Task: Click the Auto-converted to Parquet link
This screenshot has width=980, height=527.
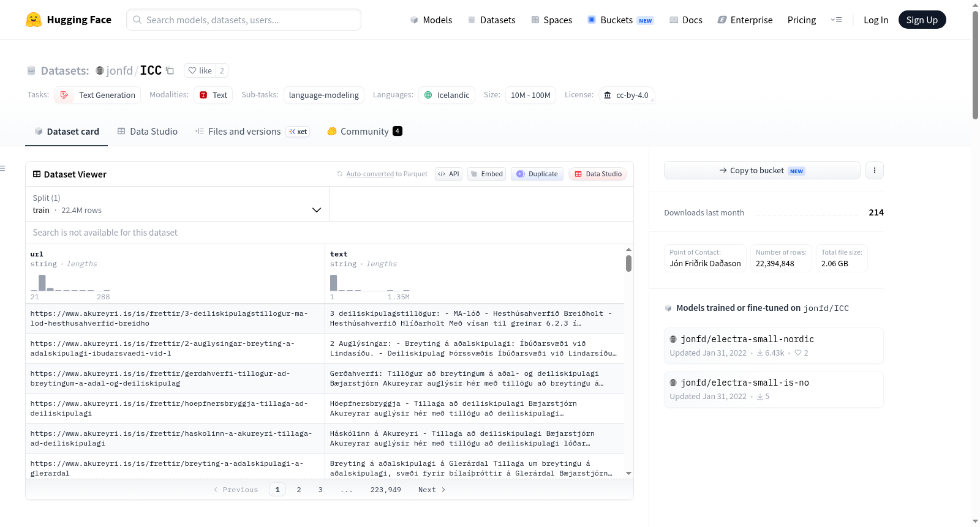Action: click(370, 174)
